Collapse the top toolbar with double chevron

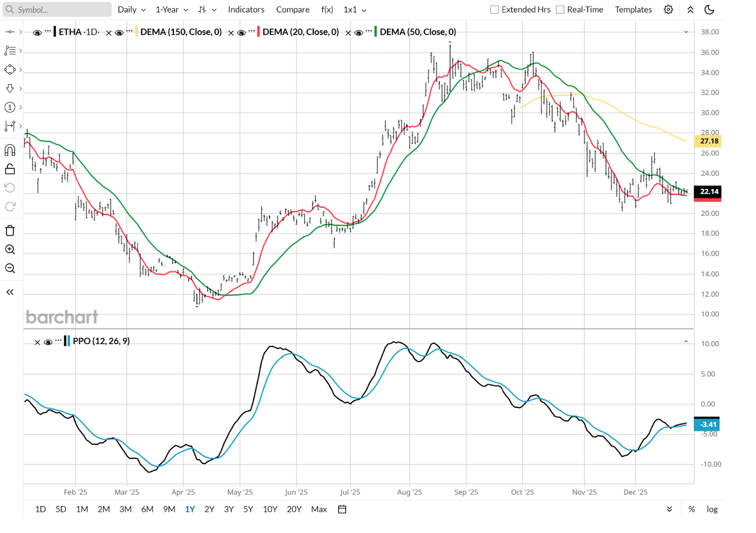pyautogui.click(x=690, y=9)
